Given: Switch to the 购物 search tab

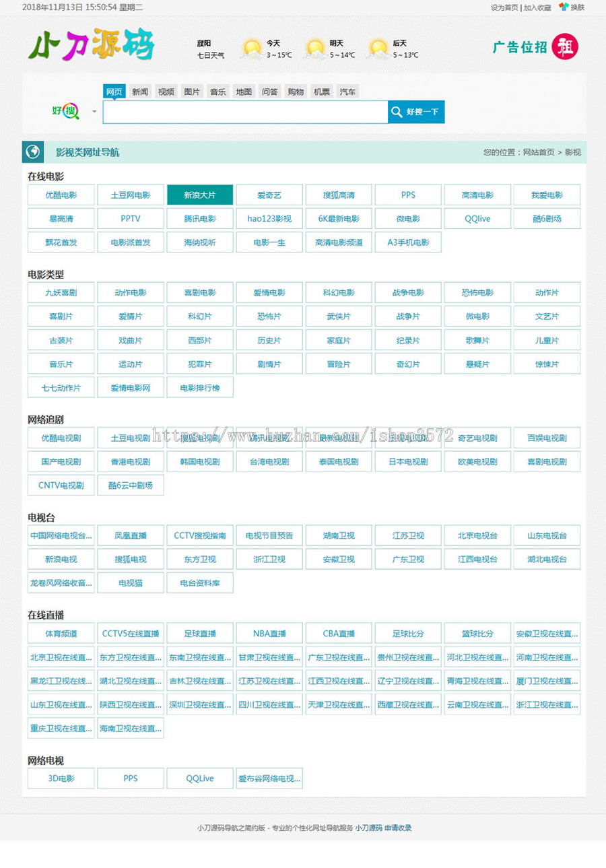Looking at the screenshot, I should (296, 92).
